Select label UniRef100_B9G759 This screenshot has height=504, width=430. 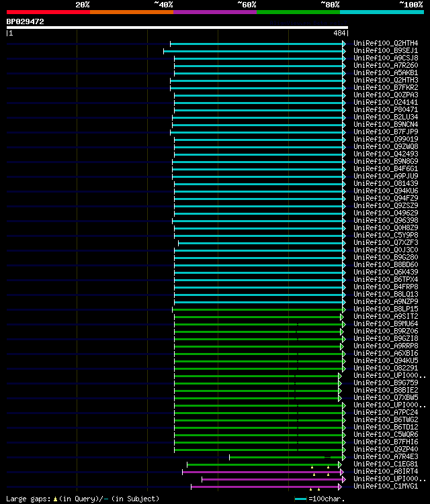386,383
